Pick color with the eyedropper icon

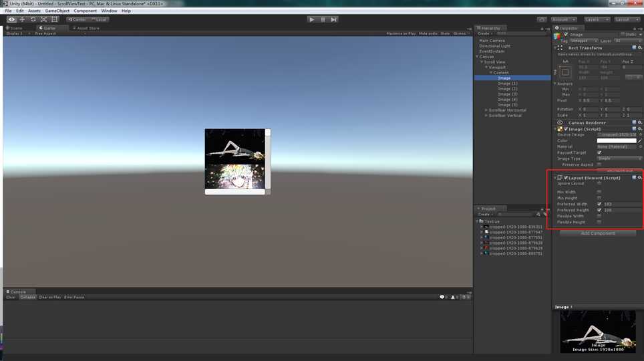pyautogui.click(x=640, y=140)
